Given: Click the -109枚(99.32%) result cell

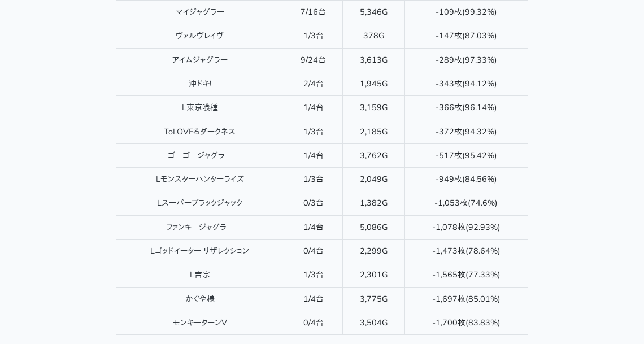Looking at the screenshot, I should [466, 12].
